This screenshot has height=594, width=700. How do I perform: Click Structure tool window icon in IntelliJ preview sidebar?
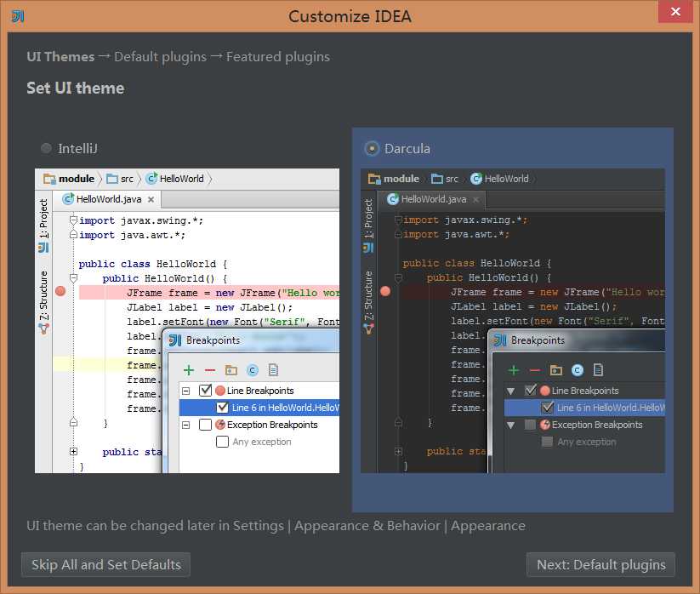pyautogui.click(x=43, y=329)
